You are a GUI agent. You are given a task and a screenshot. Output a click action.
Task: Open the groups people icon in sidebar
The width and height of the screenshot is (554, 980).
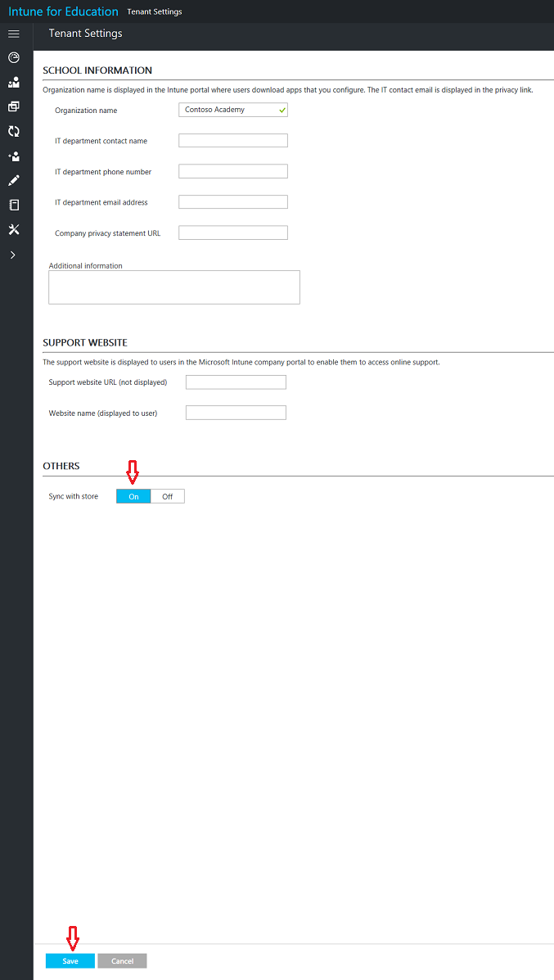click(x=14, y=82)
